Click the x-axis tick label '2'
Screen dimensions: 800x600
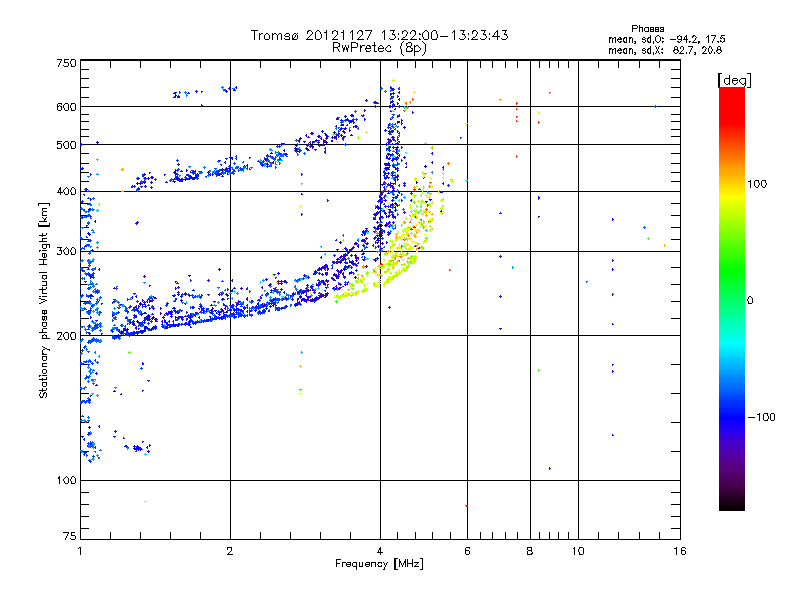pyautogui.click(x=230, y=551)
